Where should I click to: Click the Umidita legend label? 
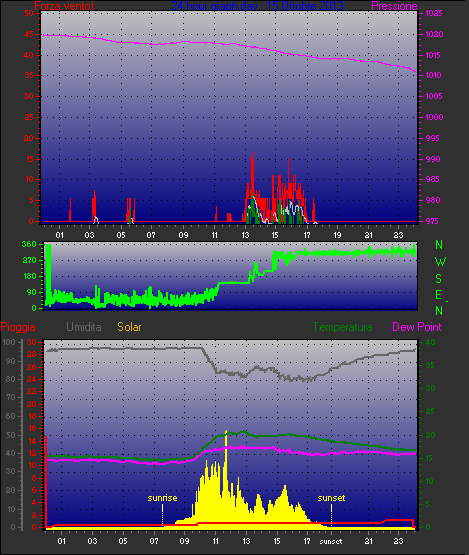84,327
